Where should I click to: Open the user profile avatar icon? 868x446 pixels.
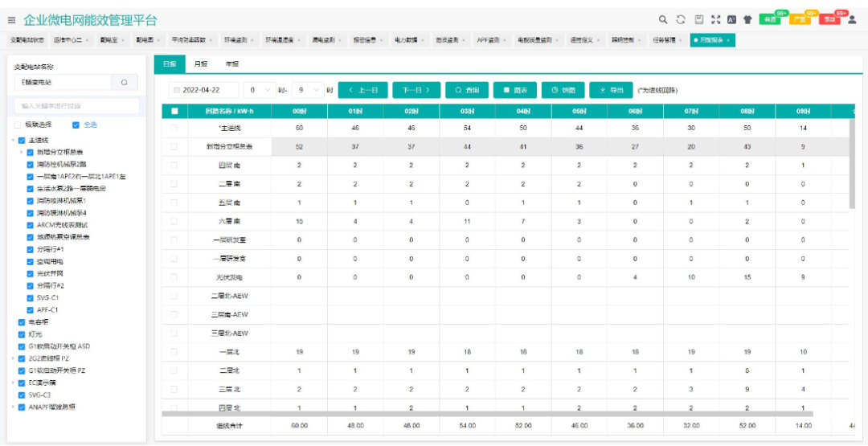(x=852, y=20)
